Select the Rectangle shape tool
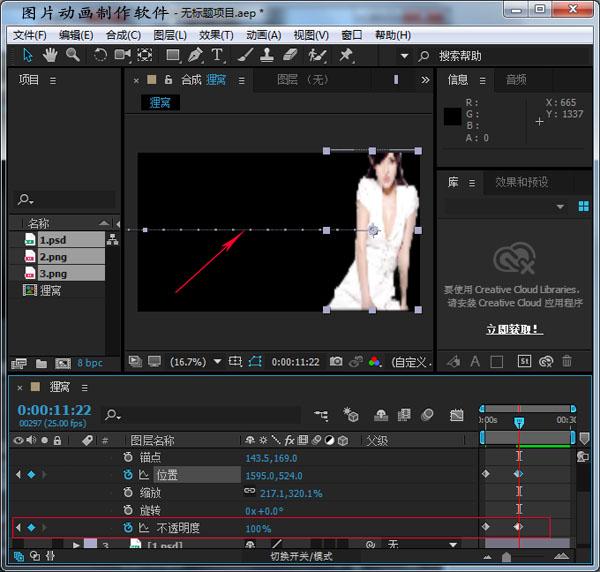The width and height of the screenshot is (600, 572). click(173, 55)
